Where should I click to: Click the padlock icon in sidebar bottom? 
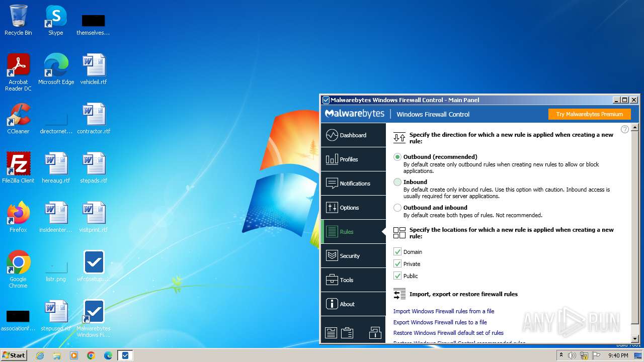pyautogui.click(x=375, y=332)
